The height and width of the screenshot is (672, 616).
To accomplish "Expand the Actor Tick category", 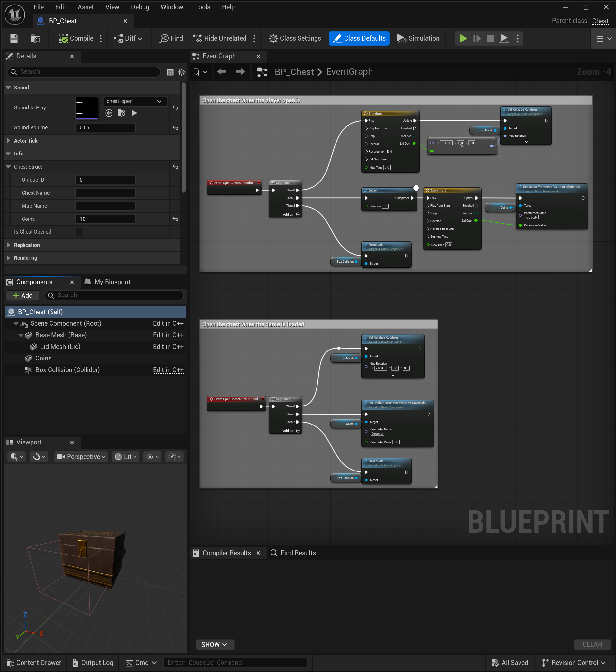I will tap(9, 141).
